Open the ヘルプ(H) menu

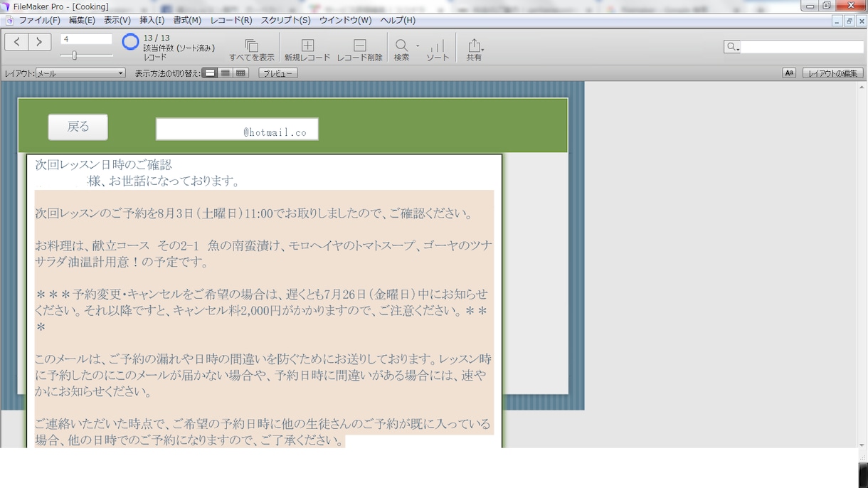click(x=398, y=21)
